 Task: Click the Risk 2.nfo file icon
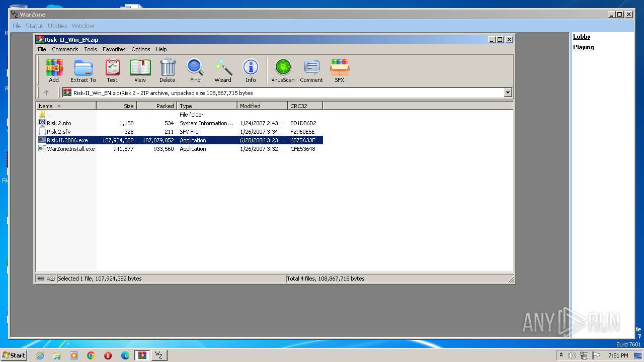pyautogui.click(x=42, y=123)
